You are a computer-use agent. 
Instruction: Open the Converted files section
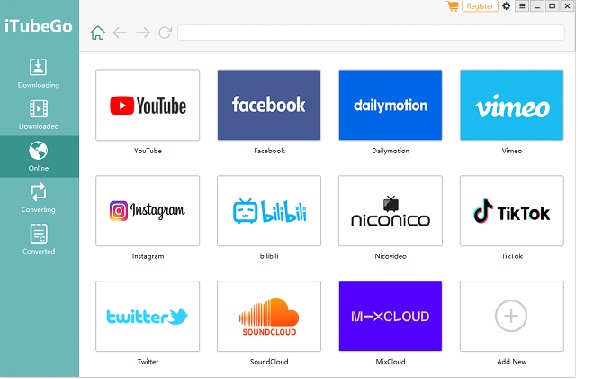tap(38, 239)
